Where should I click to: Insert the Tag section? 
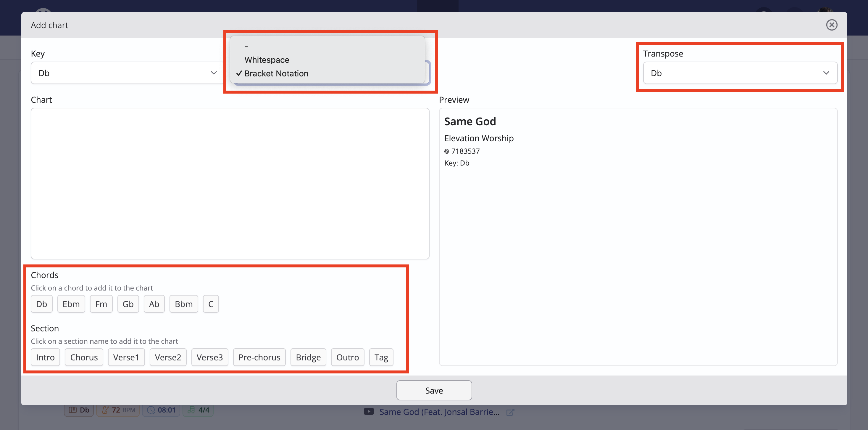pos(381,357)
